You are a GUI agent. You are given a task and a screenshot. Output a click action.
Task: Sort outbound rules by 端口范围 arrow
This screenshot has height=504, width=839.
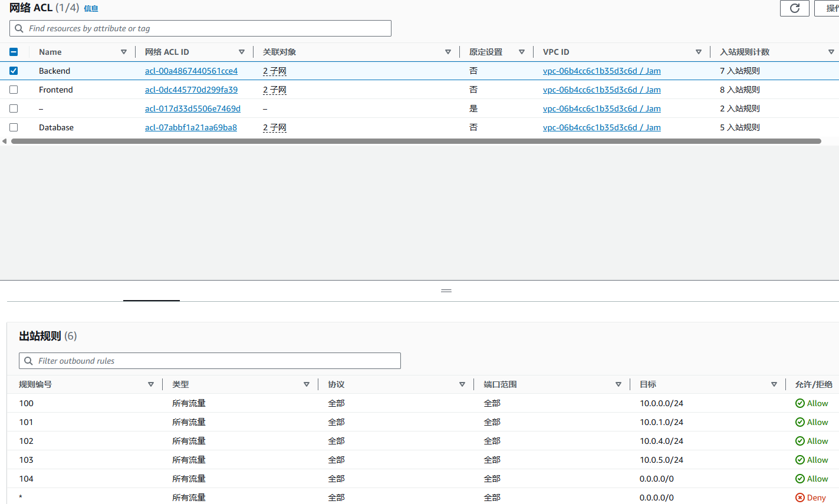coord(618,384)
